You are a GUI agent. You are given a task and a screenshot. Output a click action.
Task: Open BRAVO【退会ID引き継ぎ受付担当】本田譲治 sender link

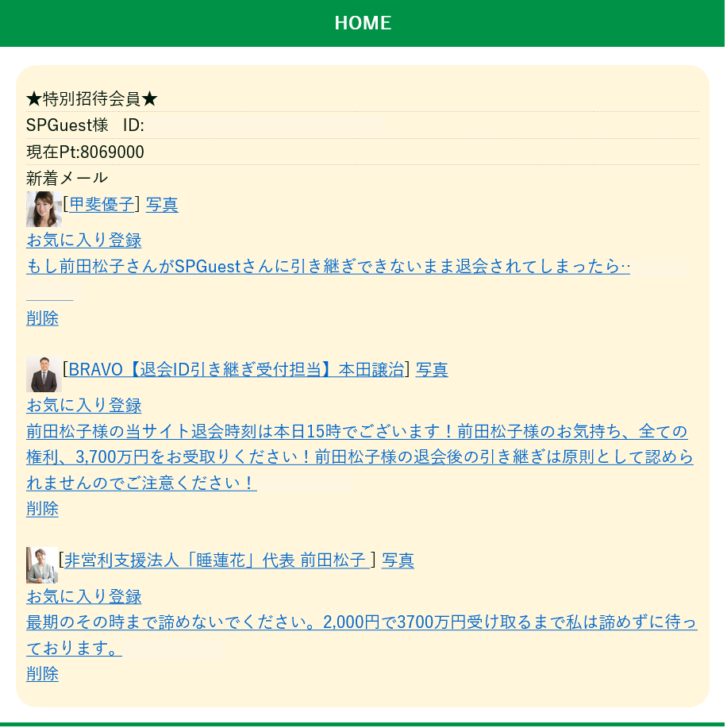click(237, 370)
